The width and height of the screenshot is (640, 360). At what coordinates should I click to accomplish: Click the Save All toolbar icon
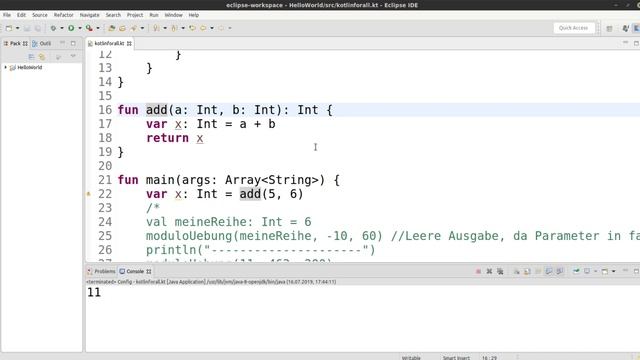(x=38, y=28)
